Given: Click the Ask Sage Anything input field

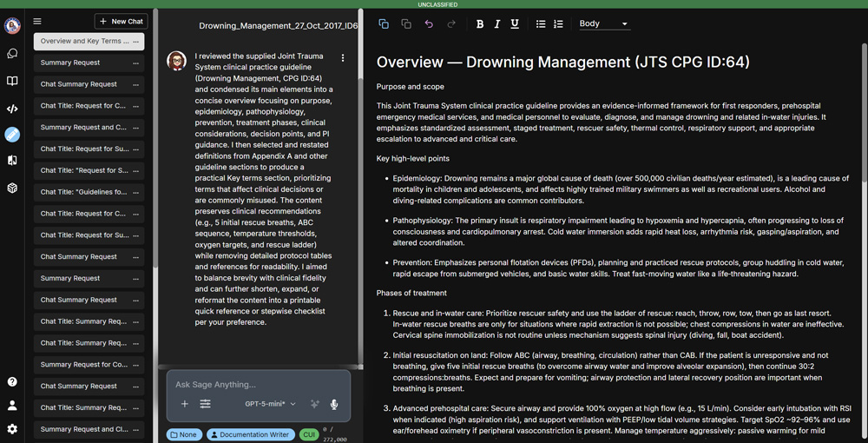Looking at the screenshot, I should pos(258,384).
